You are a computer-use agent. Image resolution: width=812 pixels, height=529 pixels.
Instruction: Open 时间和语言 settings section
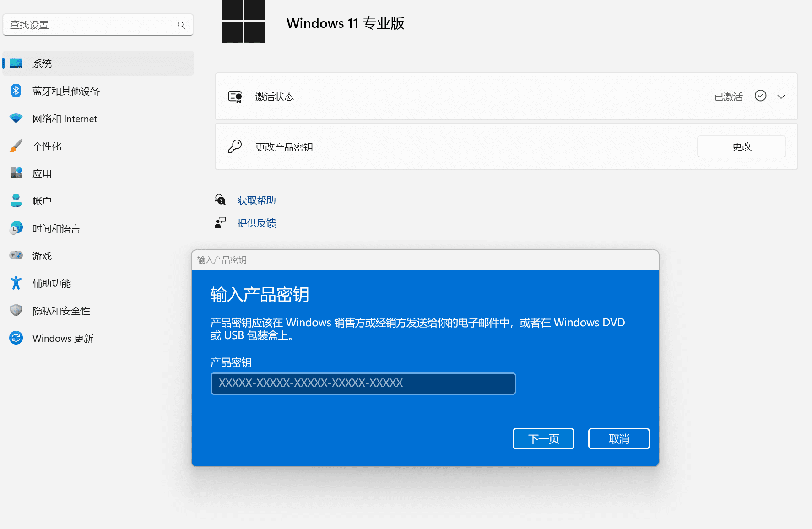tap(56, 228)
